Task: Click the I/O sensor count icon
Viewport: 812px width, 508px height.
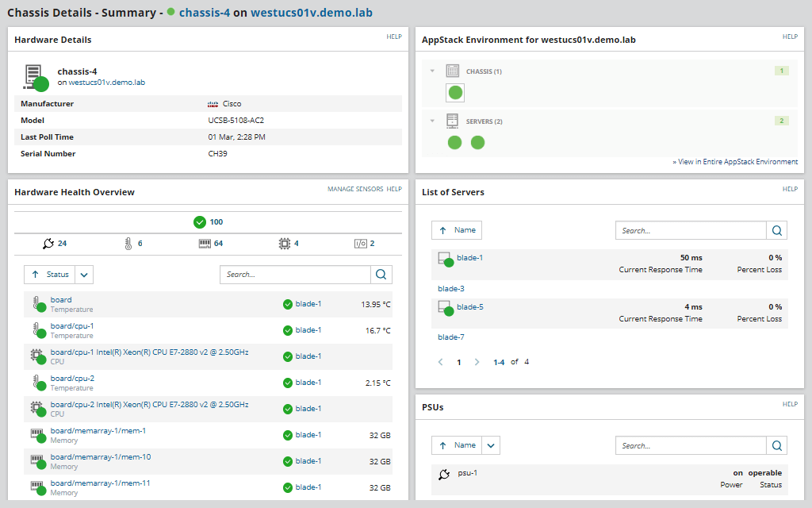Action: pos(359,243)
